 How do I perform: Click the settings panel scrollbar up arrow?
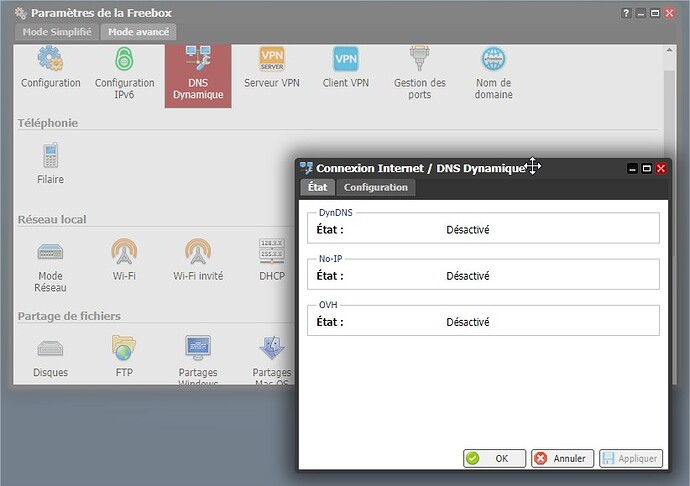(669, 50)
